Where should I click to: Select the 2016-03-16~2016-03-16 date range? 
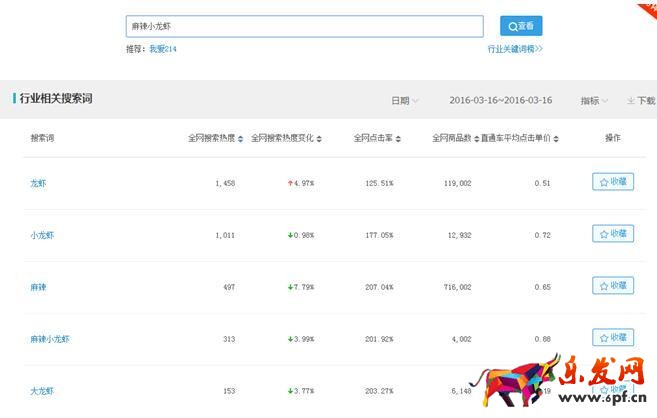(503, 100)
